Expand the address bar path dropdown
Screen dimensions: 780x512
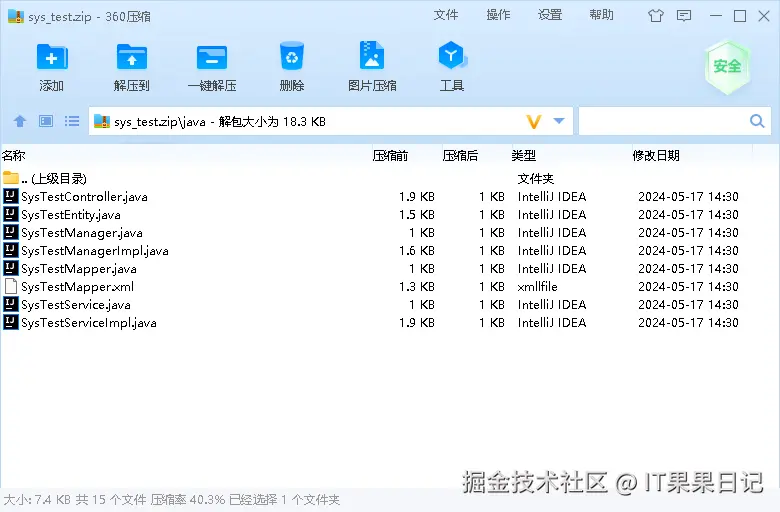[x=559, y=121]
